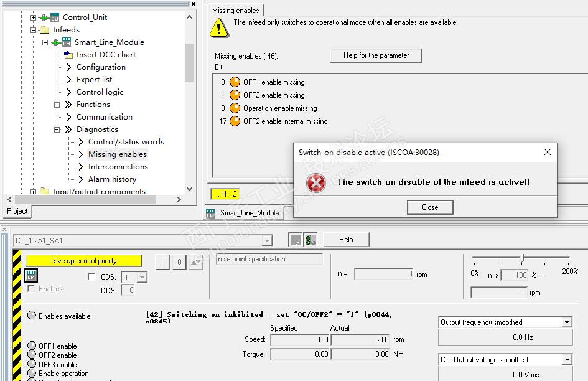Click the LM icon on Smart_Line_Module tab
Viewport: 588px width, 381px height.
[210, 214]
